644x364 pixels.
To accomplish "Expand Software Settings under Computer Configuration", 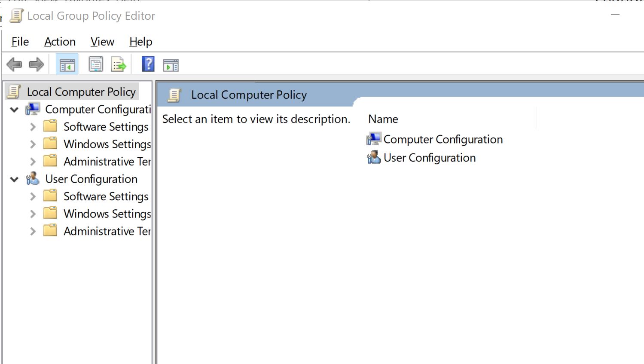I will pyautogui.click(x=33, y=127).
